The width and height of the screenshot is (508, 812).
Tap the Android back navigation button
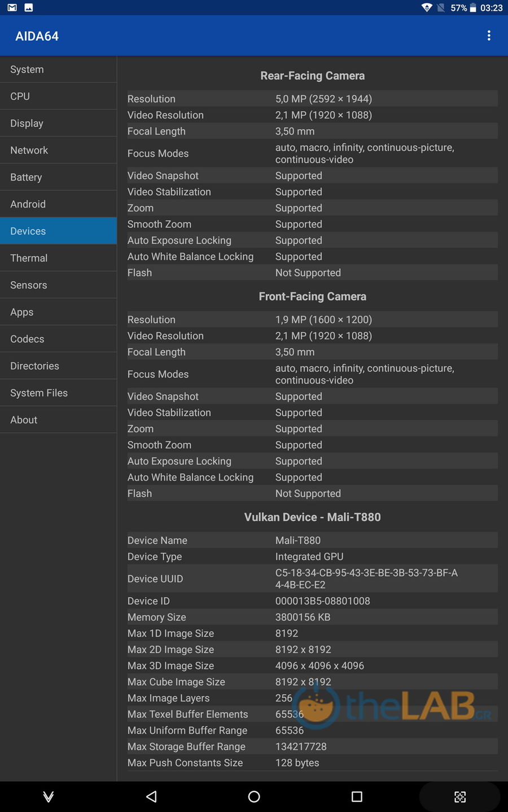coord(151,796)
